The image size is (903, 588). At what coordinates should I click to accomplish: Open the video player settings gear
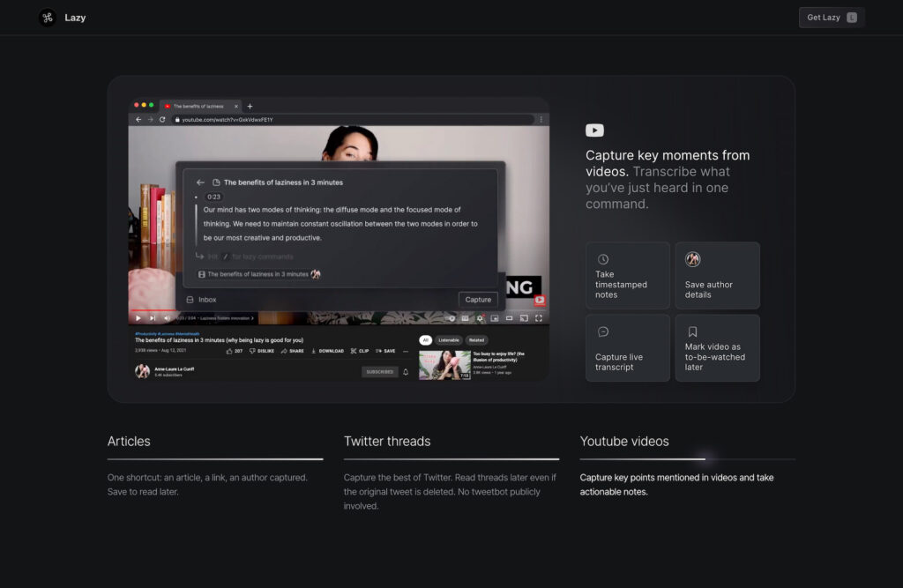point(480,318)
